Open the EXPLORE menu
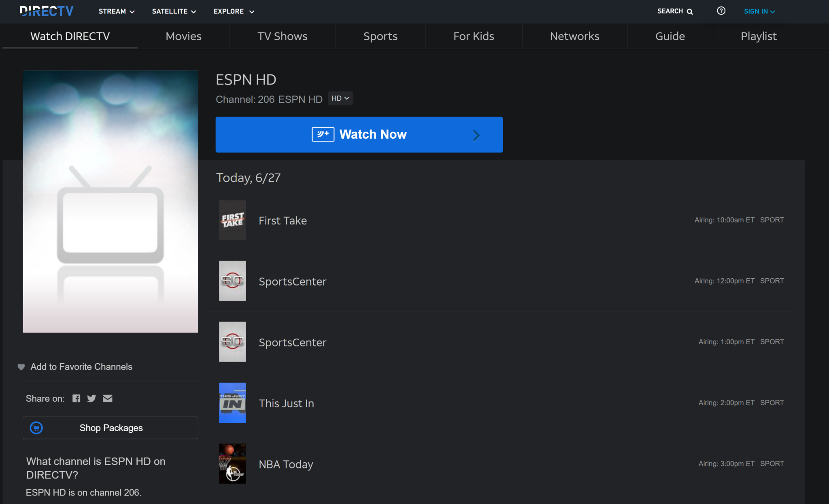The height and width of the screenshot is (504, 829). click(233, 11)
